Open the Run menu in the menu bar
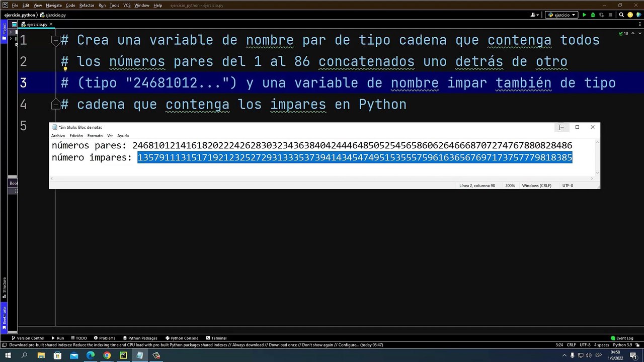This screenshot has height=362, width=644. pos(102,5)
